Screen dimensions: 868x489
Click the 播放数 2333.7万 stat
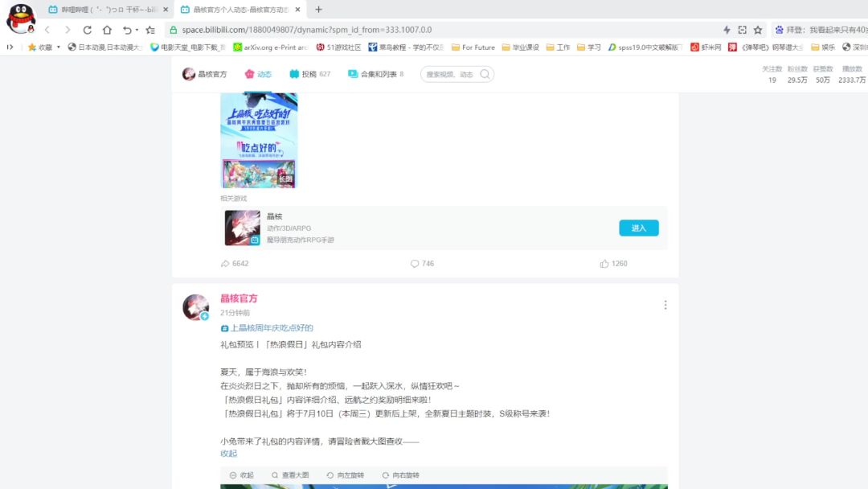click(852, 75)
